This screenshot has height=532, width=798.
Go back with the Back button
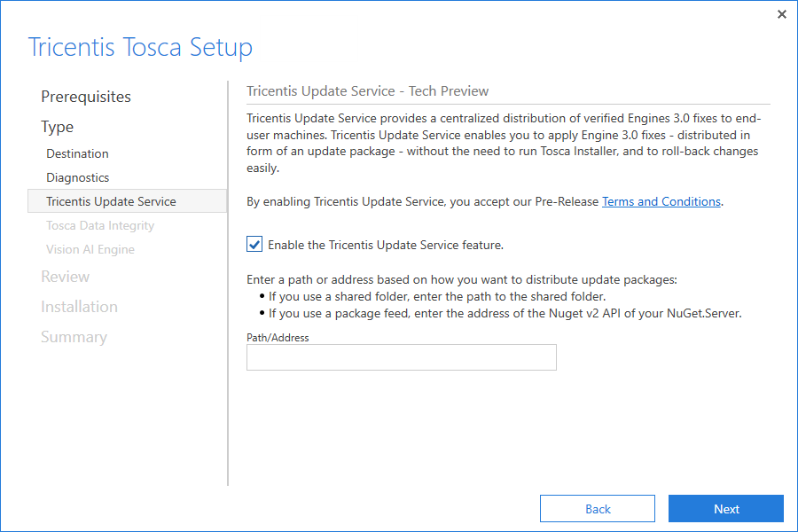pyautogui.click(x=598, y=509)
